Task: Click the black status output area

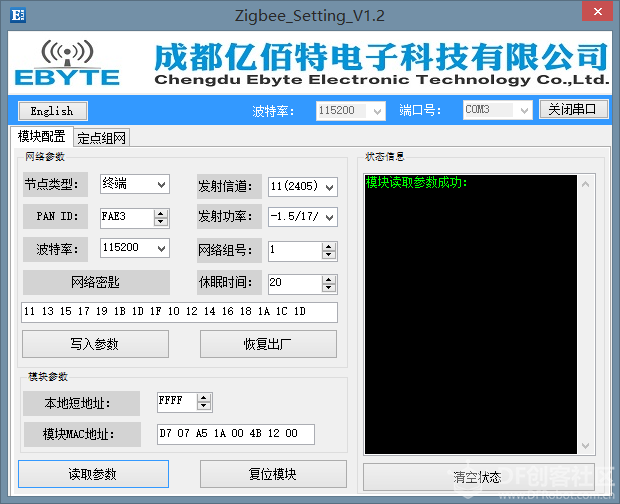Action: point(471,315)
